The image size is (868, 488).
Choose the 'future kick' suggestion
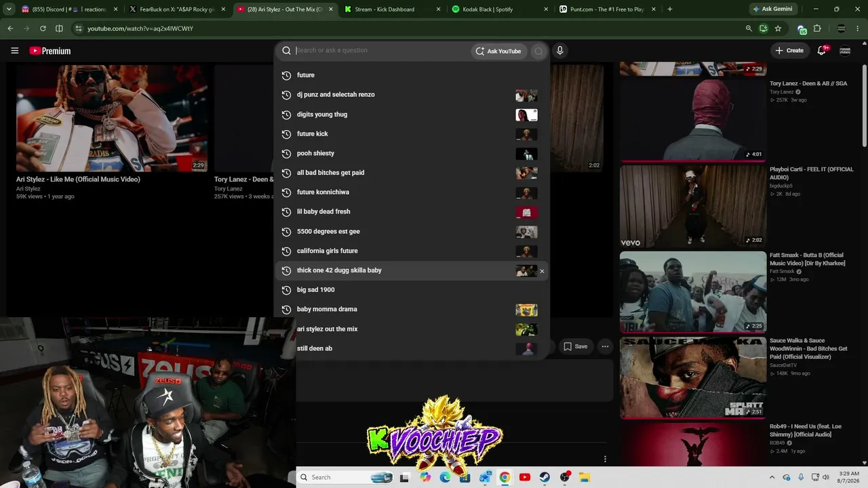coord(411,134)
